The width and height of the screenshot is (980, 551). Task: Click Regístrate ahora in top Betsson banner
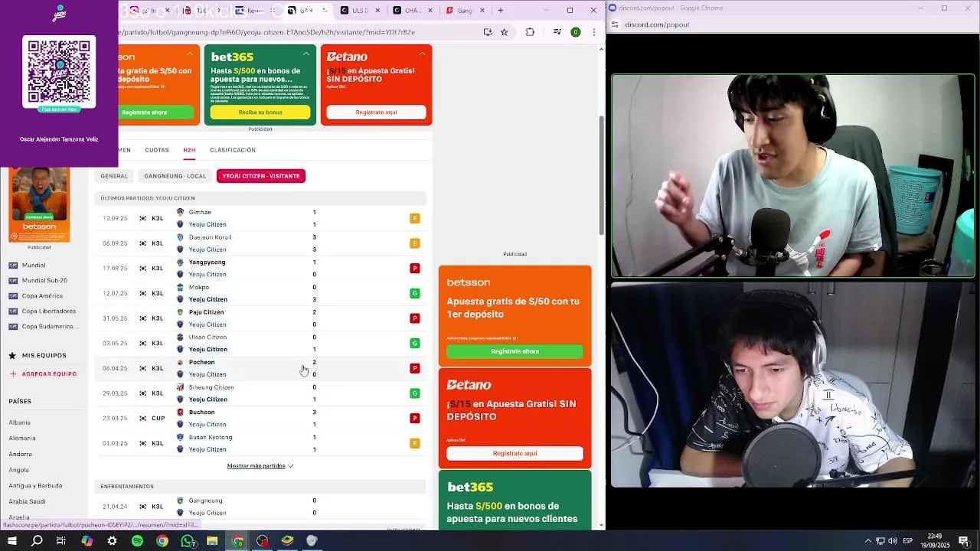(145, 112)
